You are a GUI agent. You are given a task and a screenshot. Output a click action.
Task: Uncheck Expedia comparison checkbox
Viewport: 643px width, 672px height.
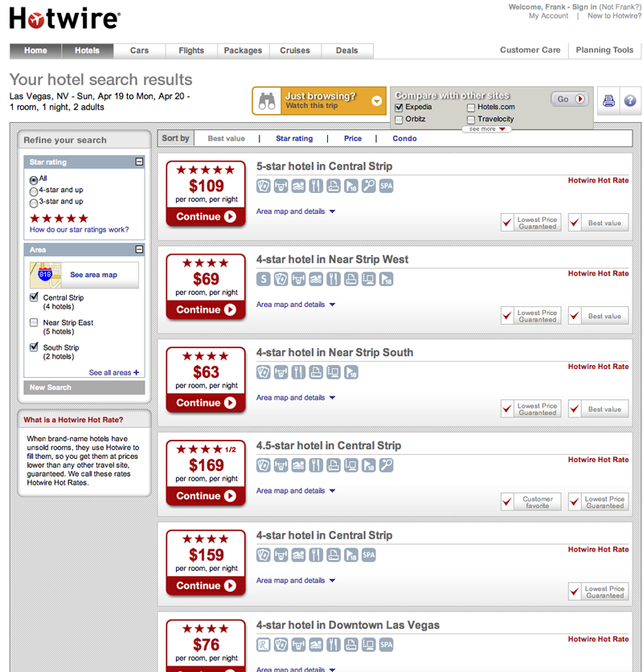pyautogui.click(x=399, y=107)
